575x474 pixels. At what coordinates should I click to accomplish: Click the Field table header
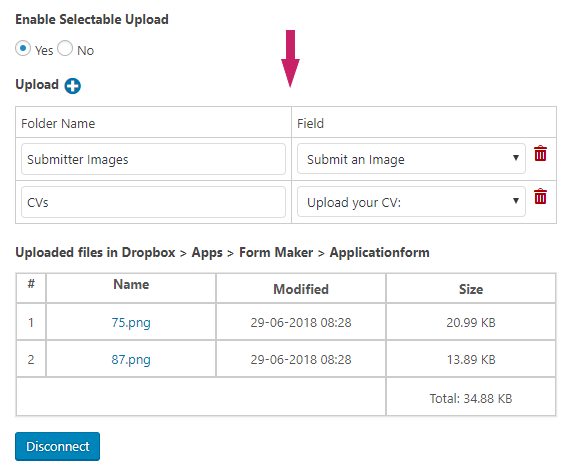(310, 124)
